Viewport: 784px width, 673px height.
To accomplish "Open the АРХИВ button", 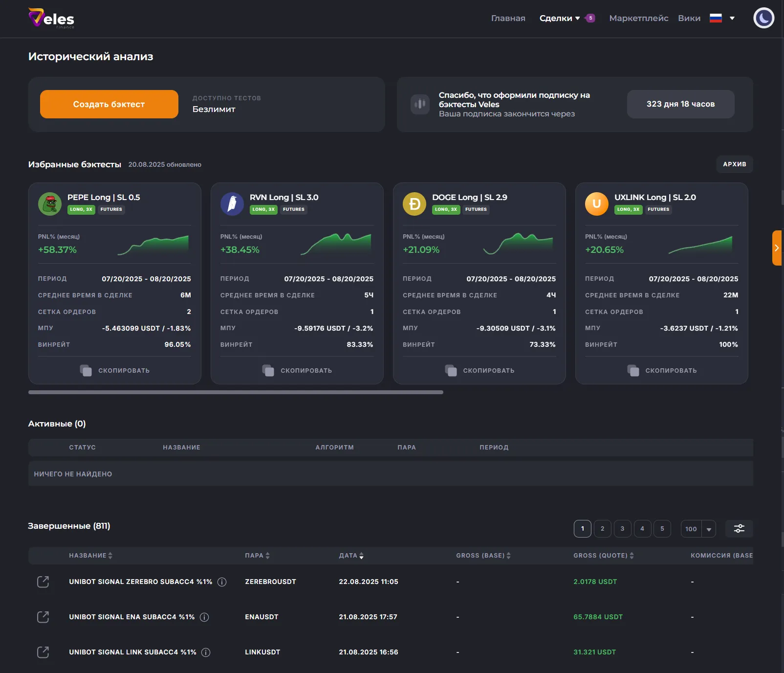I will (x=734, y=164).
